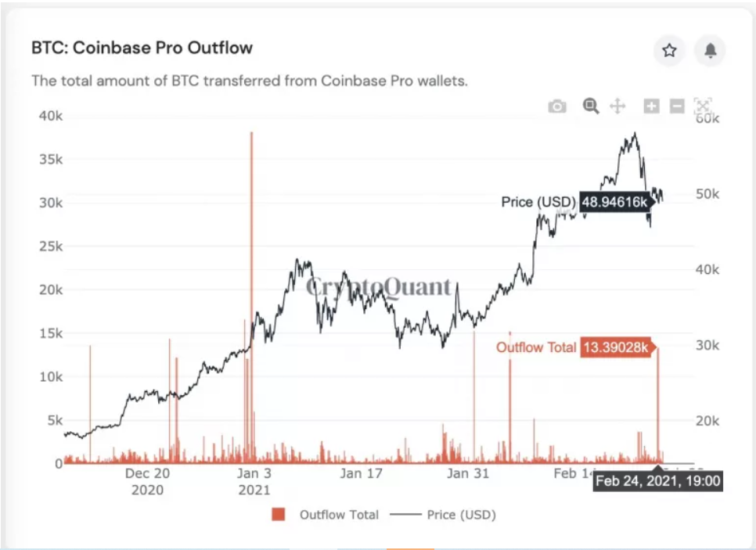Image resolution: width=756 pixels, height=550 pixels.
Task: Select the Feb 24, 2021 date marker
Action: point(660,481)
